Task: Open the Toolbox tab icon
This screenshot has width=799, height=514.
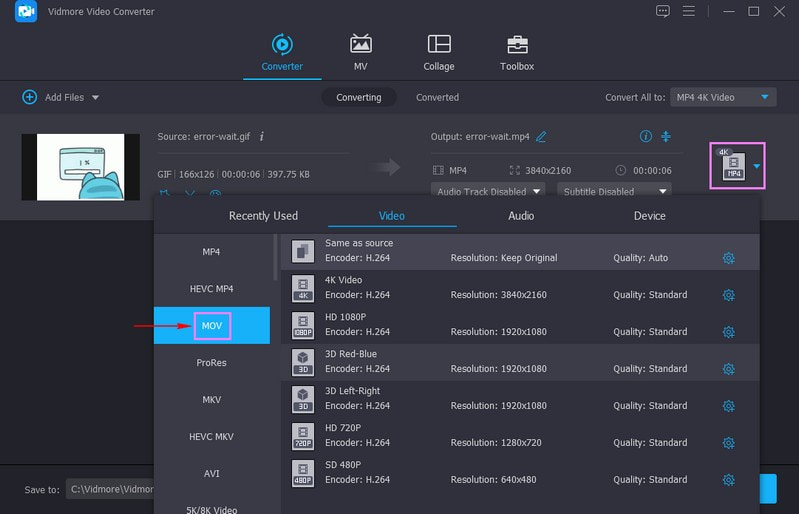Action: (517, 45)
